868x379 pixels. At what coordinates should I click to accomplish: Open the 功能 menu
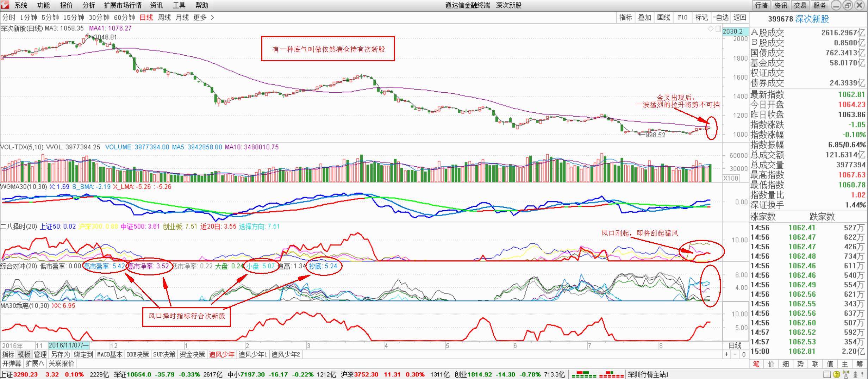[43, 5]
